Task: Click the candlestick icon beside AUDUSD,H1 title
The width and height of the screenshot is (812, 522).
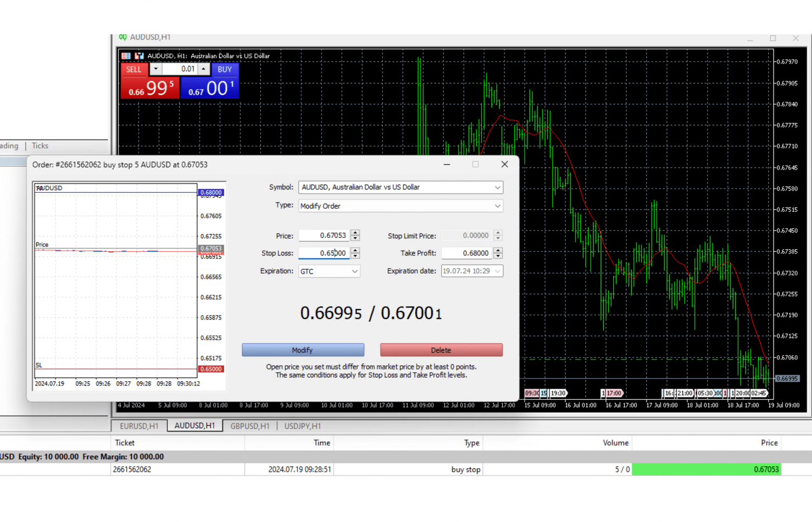Action: pos(123,37)
